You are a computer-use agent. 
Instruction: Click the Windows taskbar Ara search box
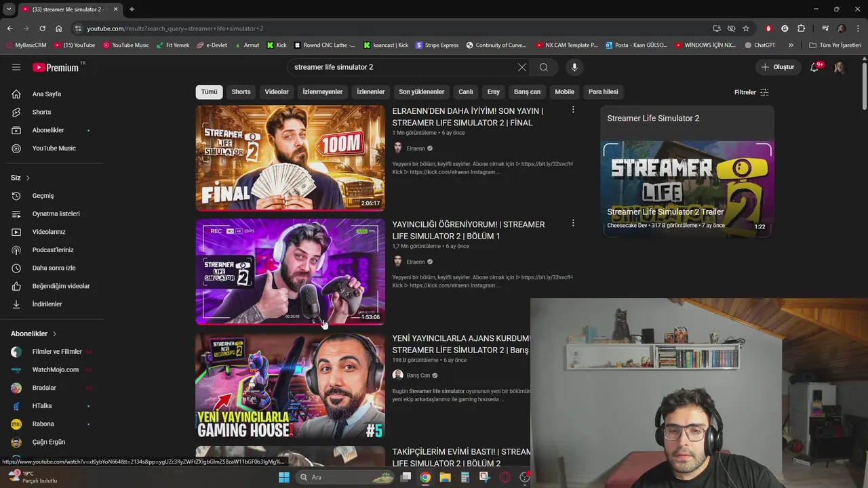click(345, 477)
